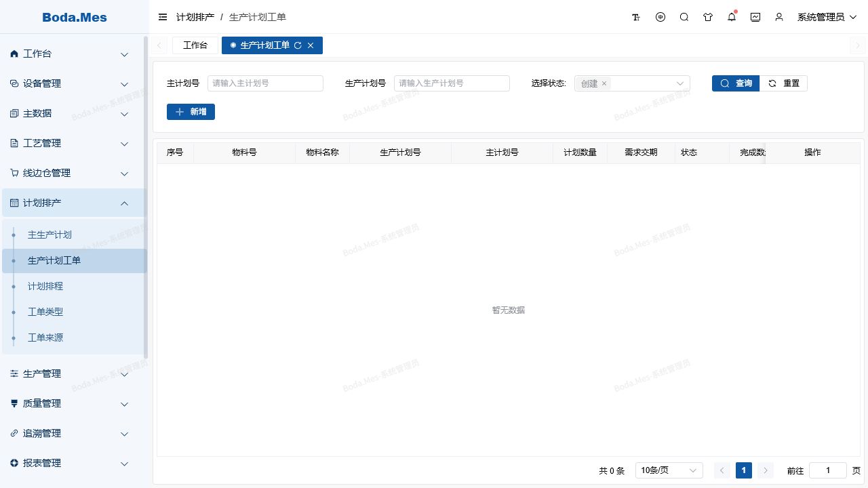Toggle the sidebar hamburger menu icon
868x488 pixels.
pyautogui.click(x=163, y=17)
